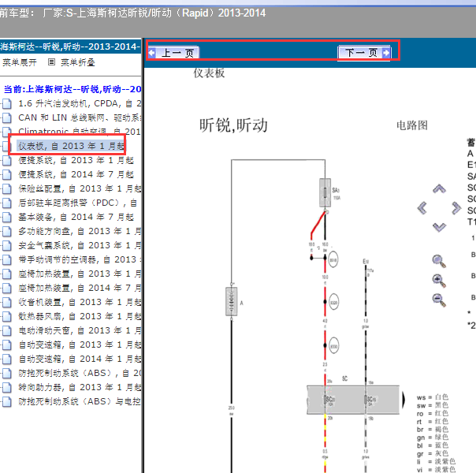Image resolution: width=476 pixels, height=473 pixels.
Task: Open 便捷系统, 自 2013 年 1 月起
Action: coord(76,160)
